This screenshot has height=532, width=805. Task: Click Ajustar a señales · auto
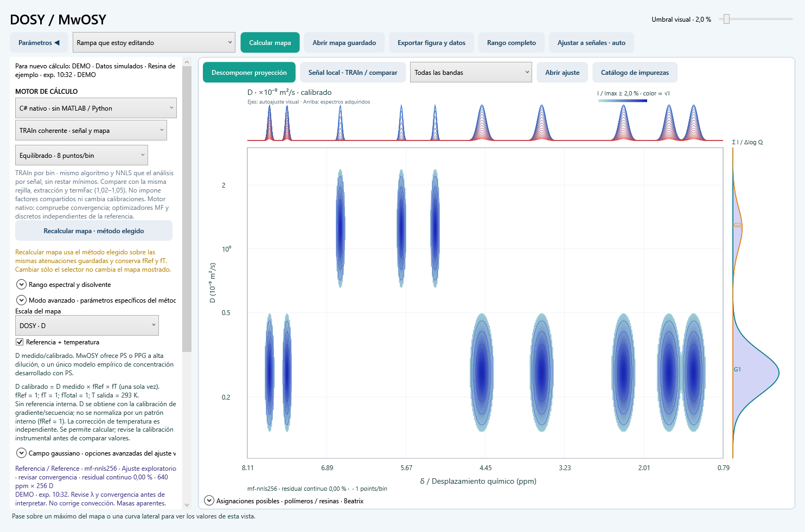tap(591, 43)
